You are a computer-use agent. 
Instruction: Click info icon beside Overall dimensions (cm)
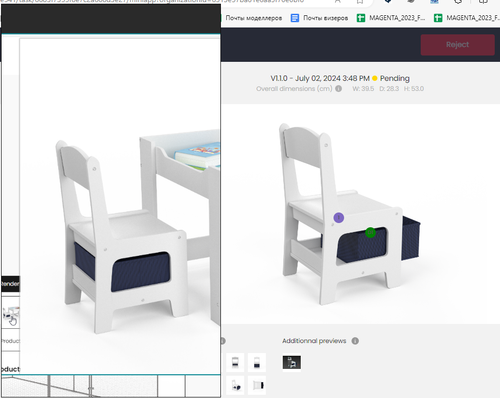point(338,89)
